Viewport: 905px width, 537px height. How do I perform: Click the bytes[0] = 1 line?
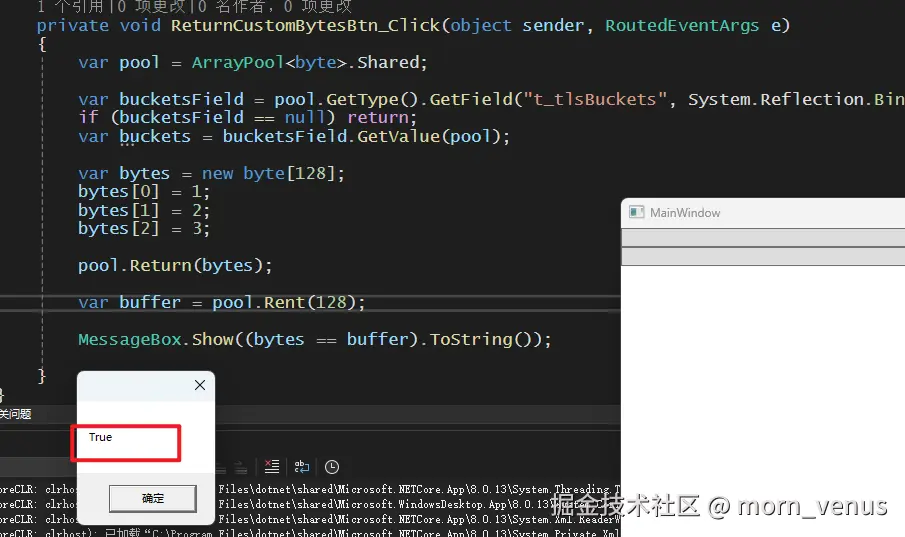point(144,192)
